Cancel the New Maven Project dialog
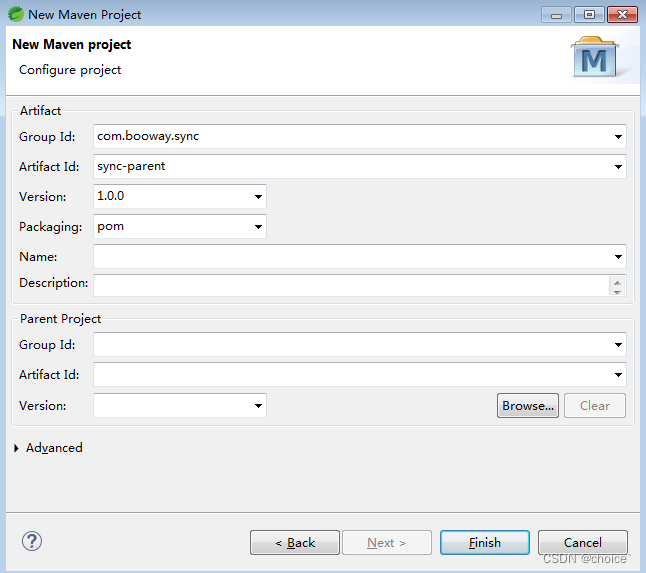 coord(583,543)
